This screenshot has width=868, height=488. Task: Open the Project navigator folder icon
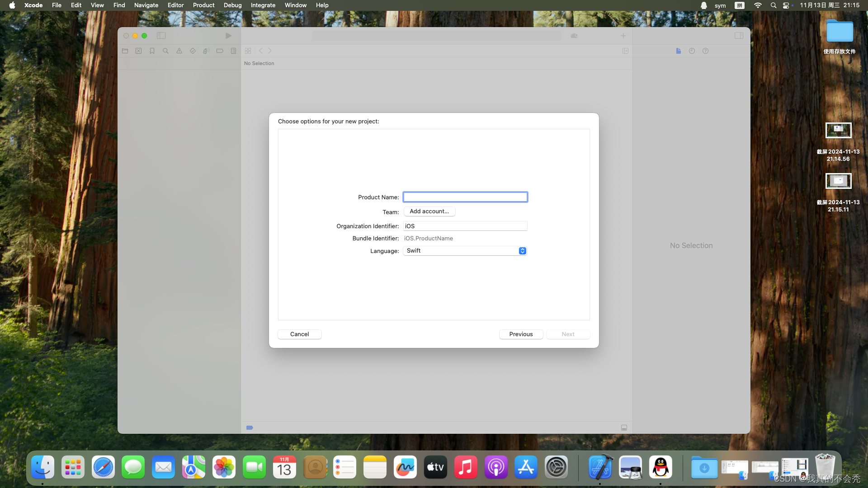click(125, 51)
